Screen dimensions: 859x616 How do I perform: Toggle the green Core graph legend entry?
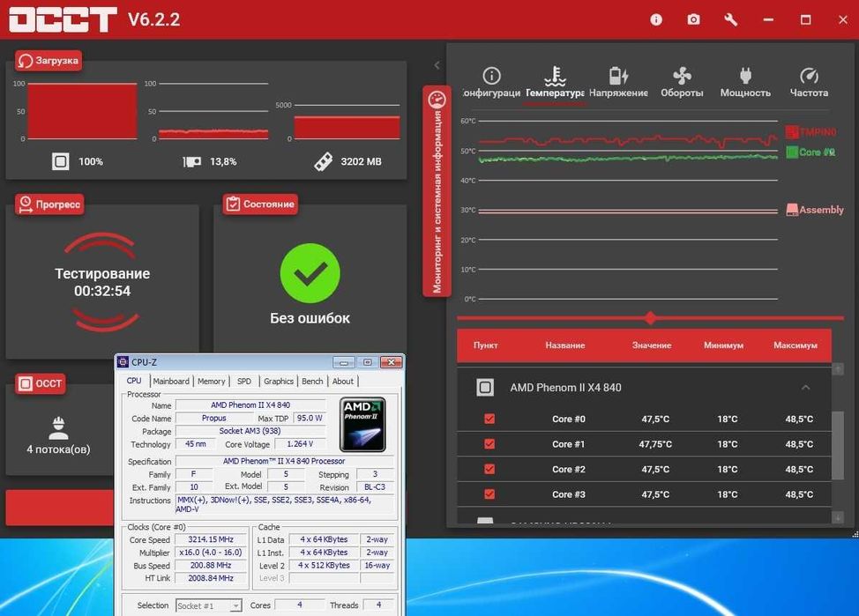coord(810,152)
